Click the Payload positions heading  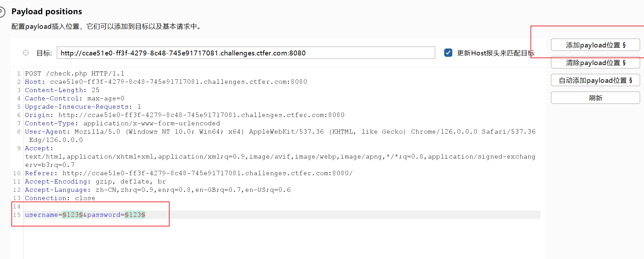point(47,11)
